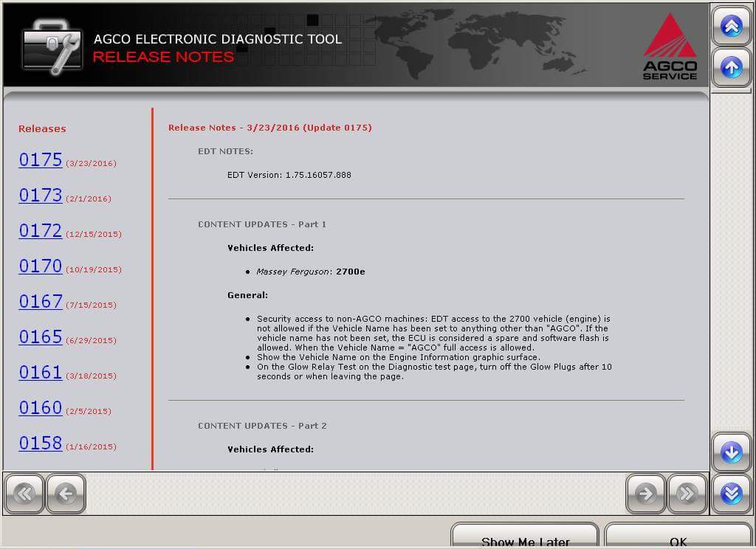The width and height of the screenshot is (756, 549).
Task: Go forward with the right arrow button
Action: coord(646,494)
